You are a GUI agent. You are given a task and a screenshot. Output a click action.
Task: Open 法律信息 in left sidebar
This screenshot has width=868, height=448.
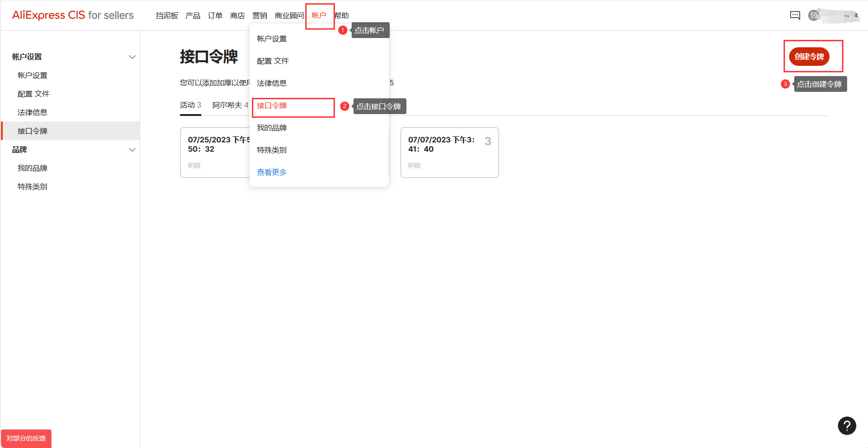point(32,113)
